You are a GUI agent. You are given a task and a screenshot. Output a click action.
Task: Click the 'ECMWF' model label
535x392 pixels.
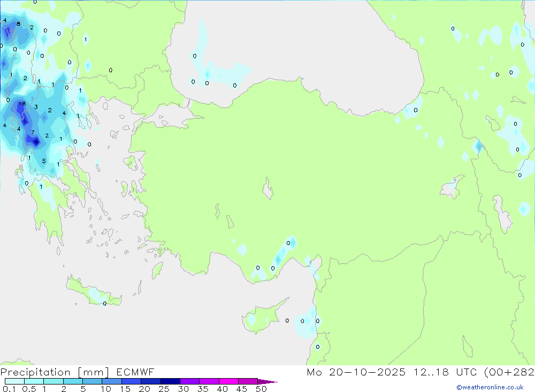(x=135, y=372)
